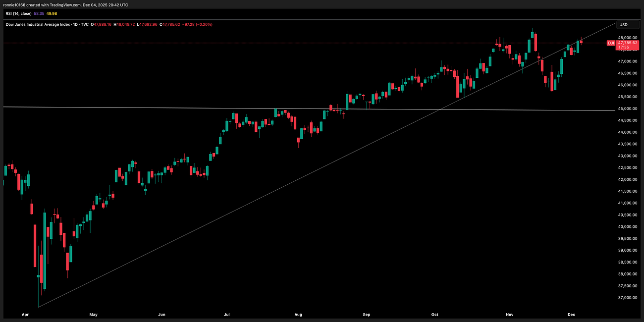Click the high value H48,049.72
This screenshot has width=644, height=322.
pos(125,24)
